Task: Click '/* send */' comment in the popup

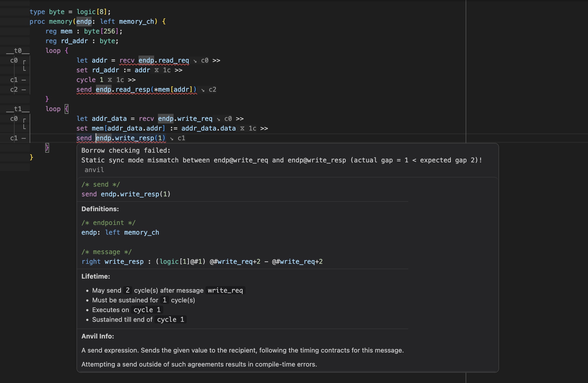Action: point(101,184)
